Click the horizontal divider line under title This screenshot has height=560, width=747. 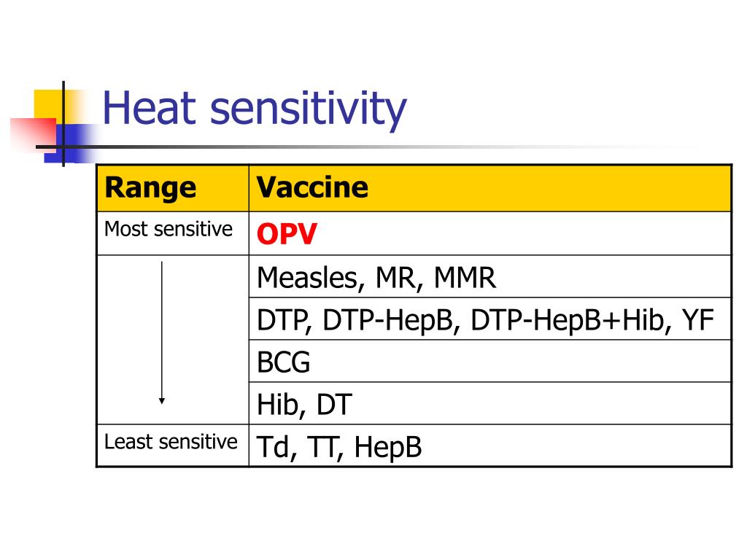[x=333, y=147]
